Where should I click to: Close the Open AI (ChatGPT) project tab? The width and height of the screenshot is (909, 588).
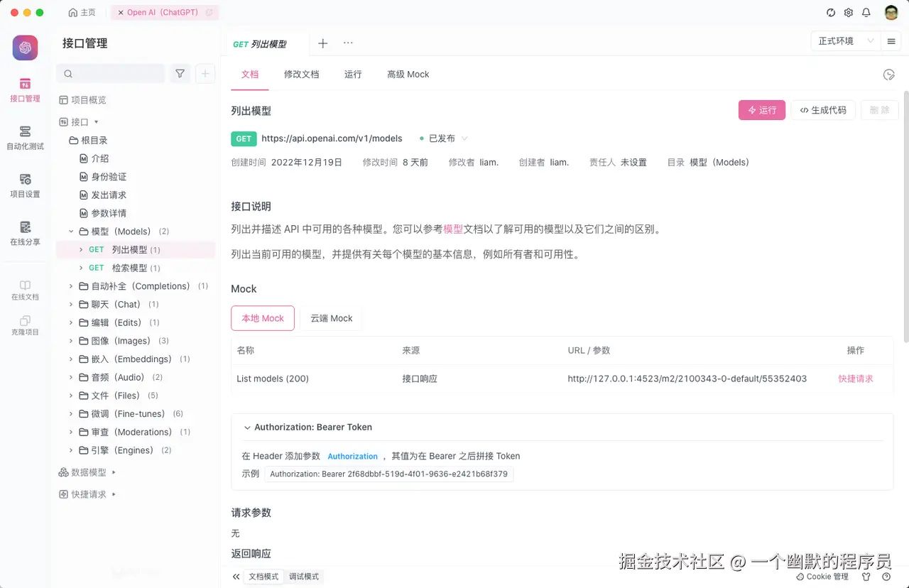click(121, 13)
